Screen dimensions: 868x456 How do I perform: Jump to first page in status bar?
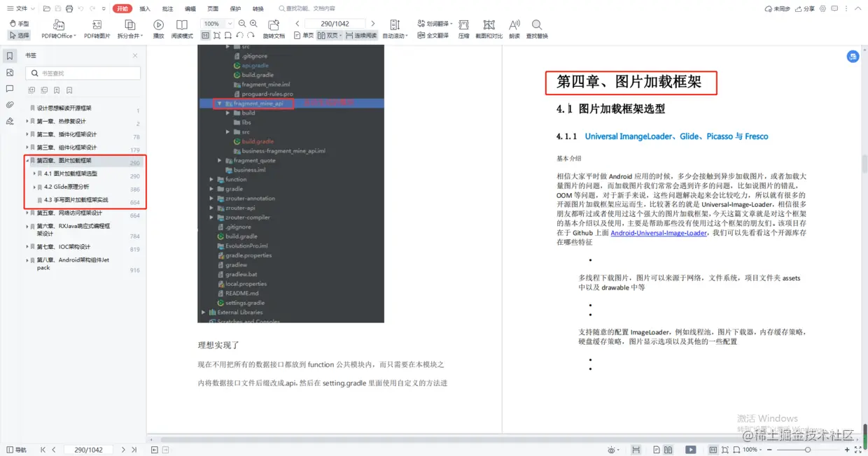(43, 450)
